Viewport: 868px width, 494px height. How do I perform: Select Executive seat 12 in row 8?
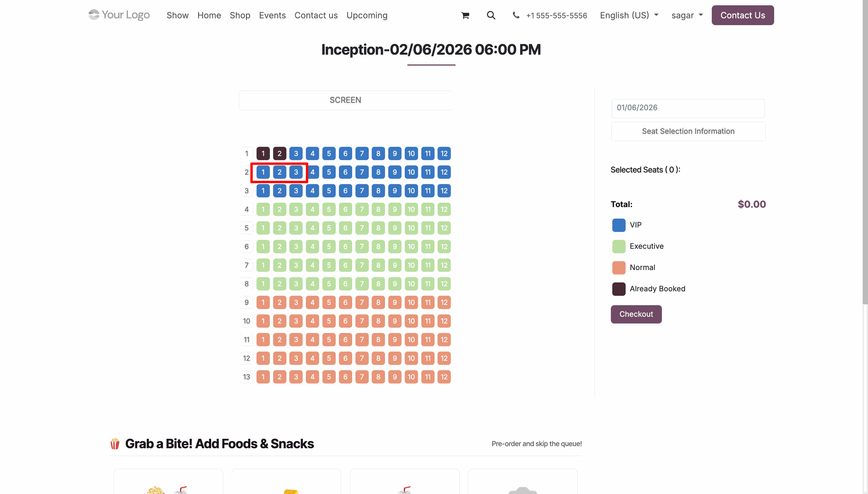pos(444,284)
